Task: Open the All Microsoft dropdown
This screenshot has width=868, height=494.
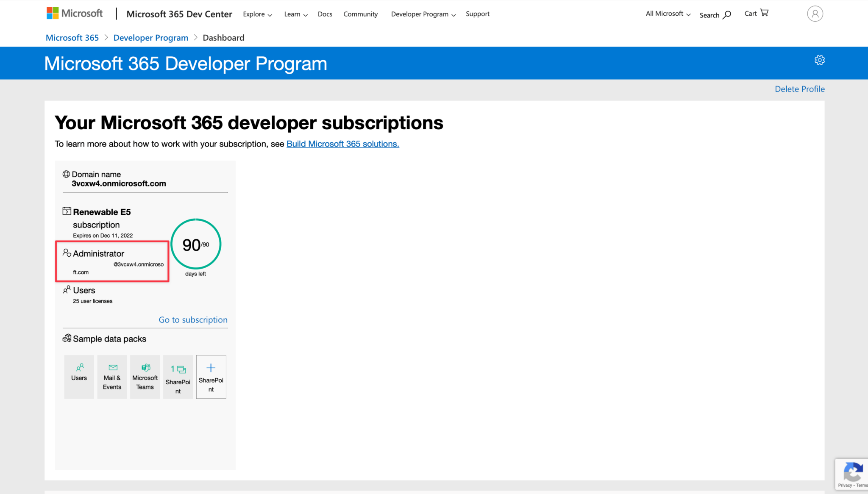Action: pyautogui.click(x=668, y=14)
